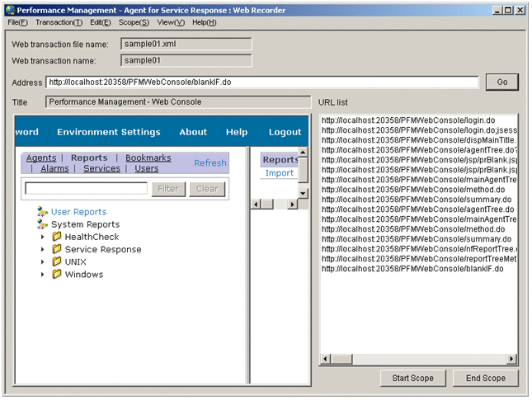Image resolution: width=532 pixels, height=400 pixels.
Task: Click the User Reports icon
Action: 42,212
